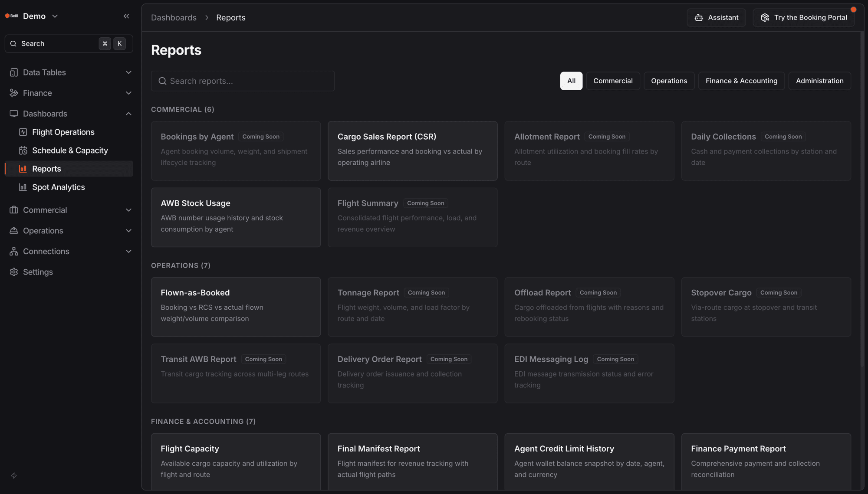The image size is (868, 494).
Task: Click the Booking Portal package icon
Action: pyautogui.click(x=765, y=18)
